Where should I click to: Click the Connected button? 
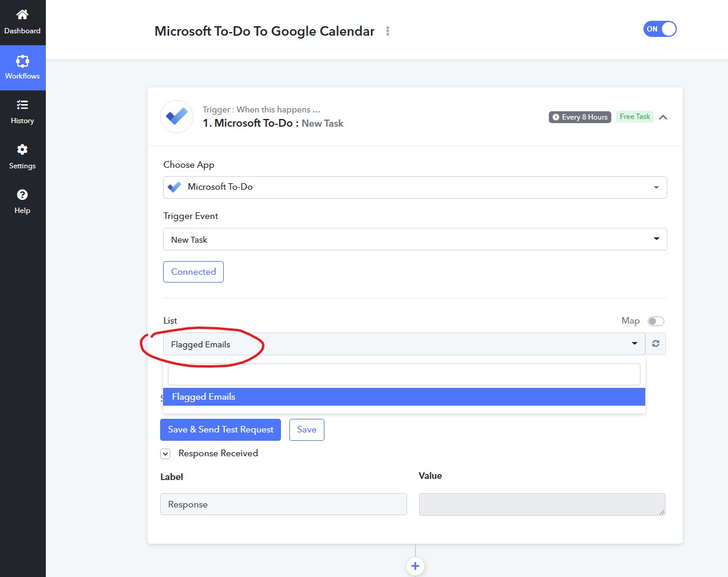click(x=193, y=272)
